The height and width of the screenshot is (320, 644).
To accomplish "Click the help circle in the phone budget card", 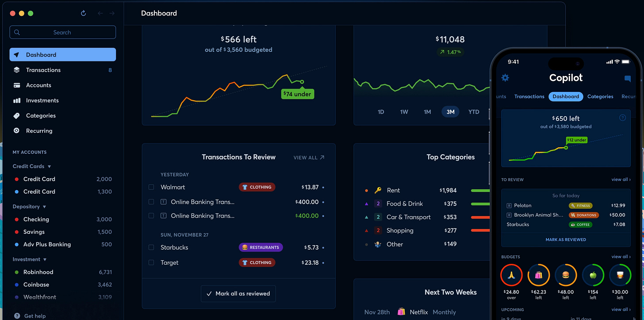I will click(622, 118).
